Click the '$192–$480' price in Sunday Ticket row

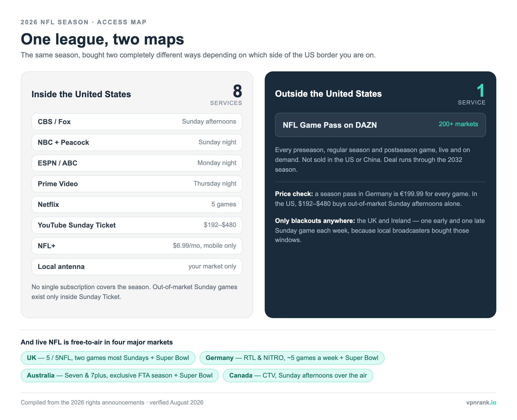(220, 225)
